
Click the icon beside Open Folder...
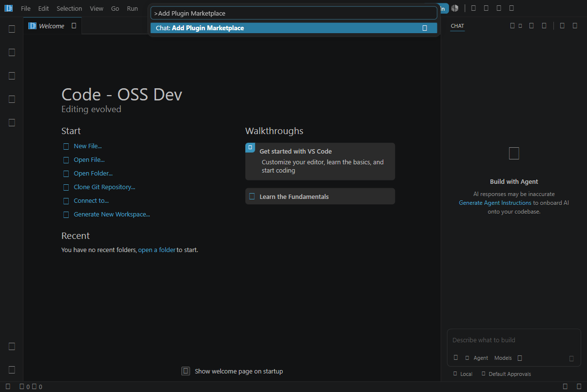click(66, 174)
